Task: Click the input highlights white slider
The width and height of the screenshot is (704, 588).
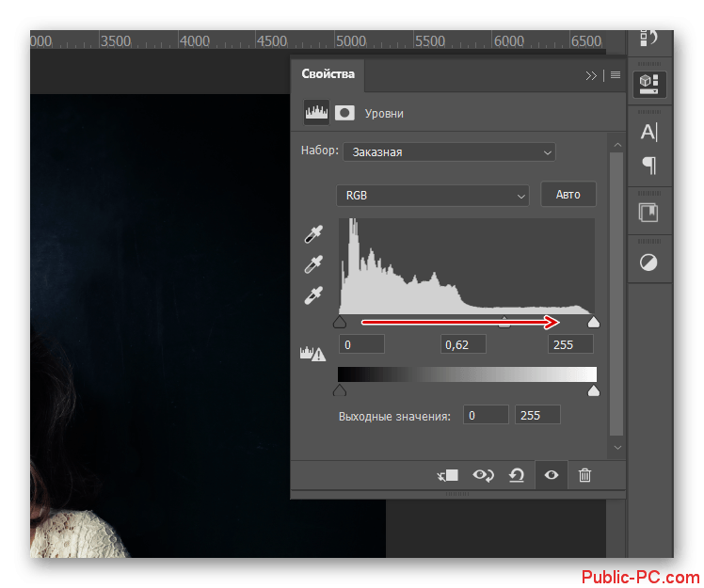Action: tap(594, 322)
